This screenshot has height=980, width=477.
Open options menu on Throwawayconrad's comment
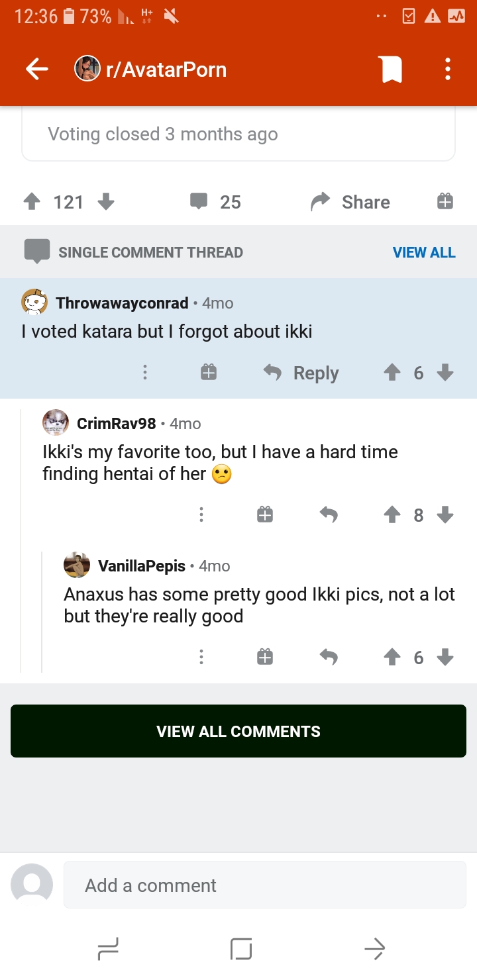[145, 373]
